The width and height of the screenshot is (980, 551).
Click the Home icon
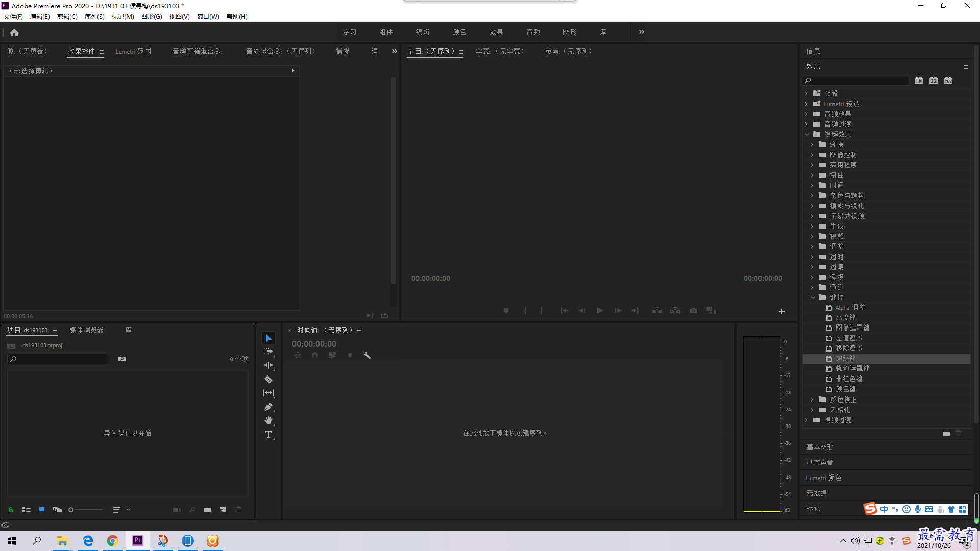[x=14, y=32]
